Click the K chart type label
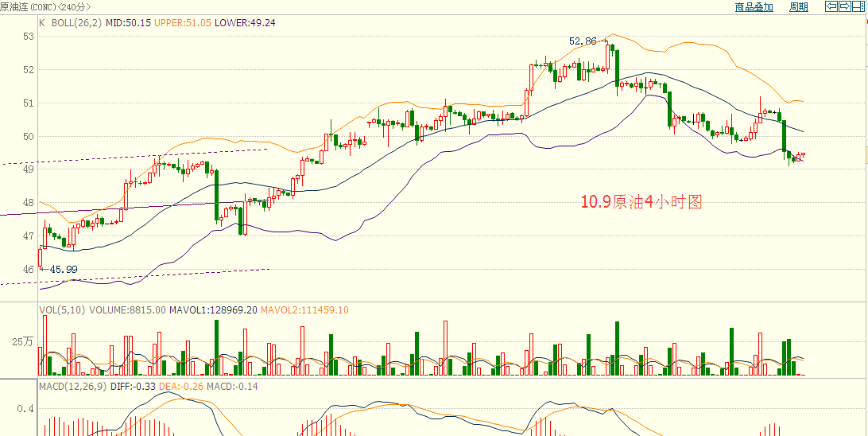This screenshot has width=868, height=436. coord(42,23)
